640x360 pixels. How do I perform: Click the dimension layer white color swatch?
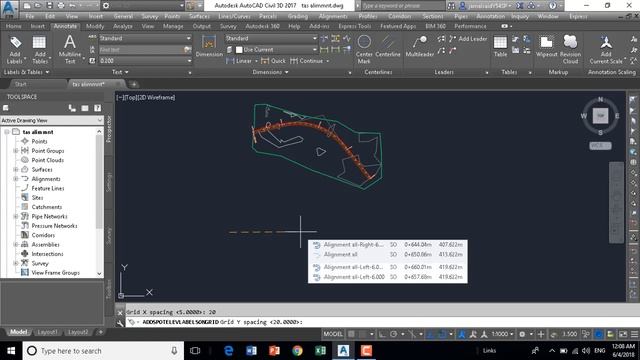[x=239, y=50]
